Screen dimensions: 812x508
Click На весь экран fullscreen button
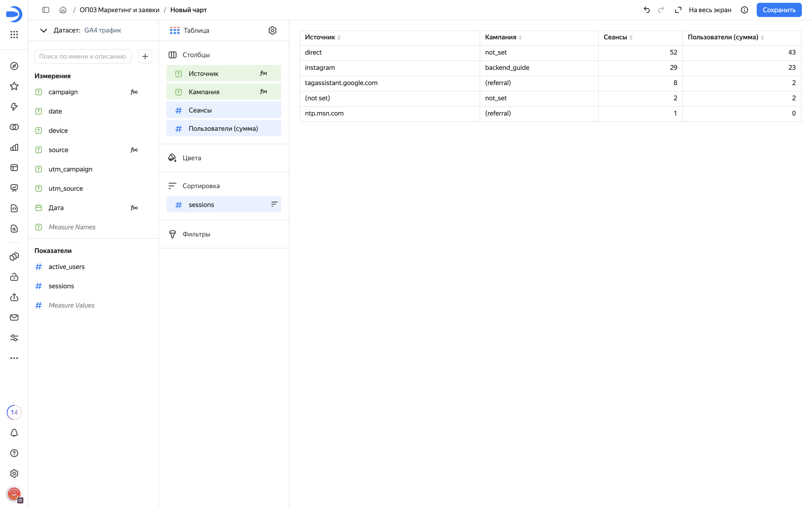[703, 10]
